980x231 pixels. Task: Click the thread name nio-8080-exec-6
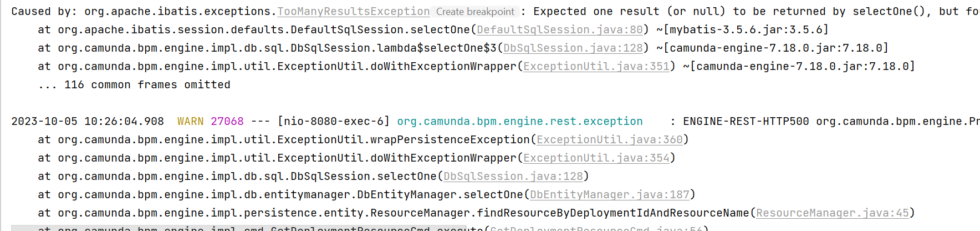(x=334, y=121)
